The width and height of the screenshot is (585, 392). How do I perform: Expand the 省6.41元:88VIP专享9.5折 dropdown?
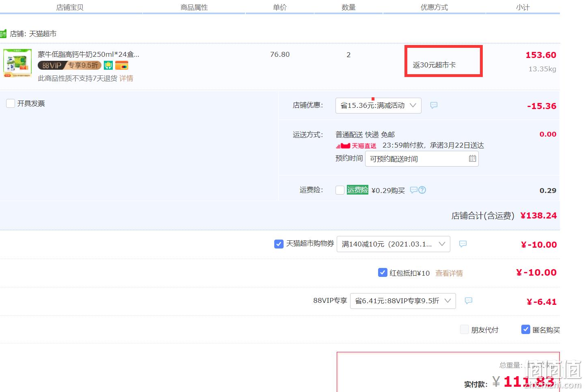(x=403, y=301)
